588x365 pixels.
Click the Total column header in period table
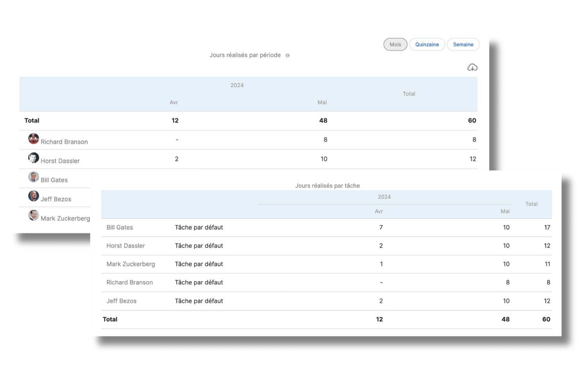[x=409, y=94]
